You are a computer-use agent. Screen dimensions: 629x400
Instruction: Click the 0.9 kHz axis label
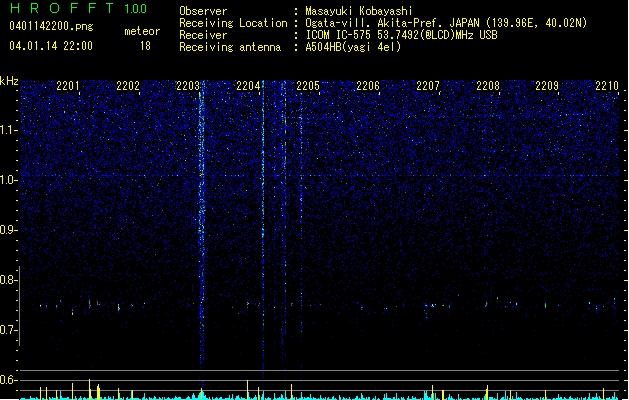click(x=8, y=230)
